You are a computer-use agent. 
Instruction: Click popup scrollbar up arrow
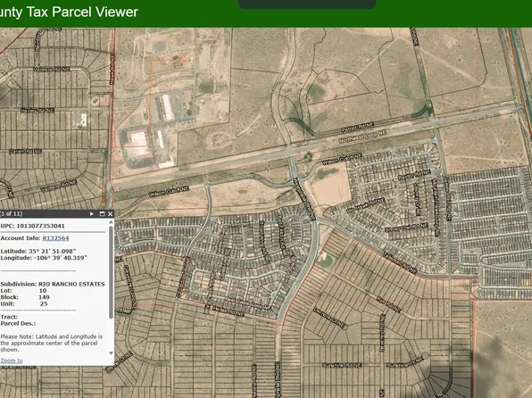coord(111,222)
